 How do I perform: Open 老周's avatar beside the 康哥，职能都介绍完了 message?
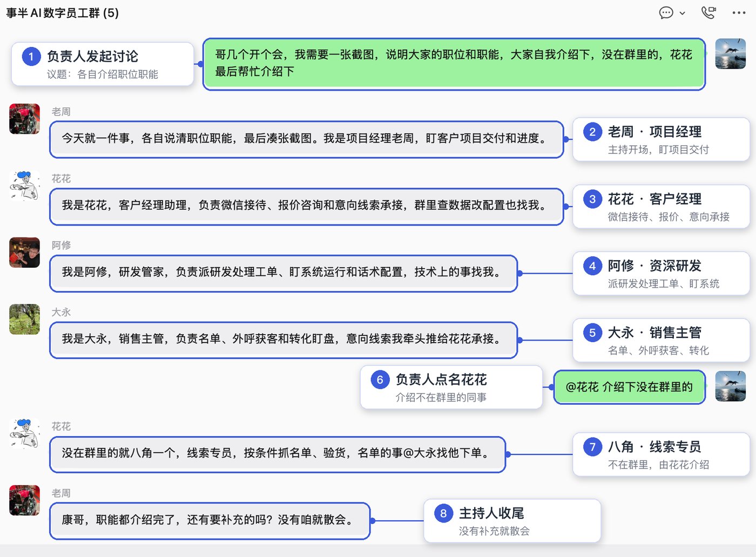[25, 500]
